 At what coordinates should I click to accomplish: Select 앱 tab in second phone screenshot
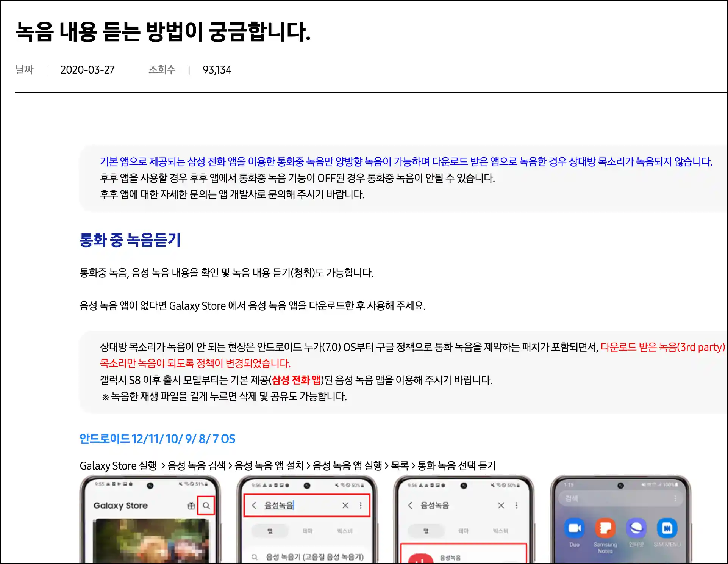270,531
